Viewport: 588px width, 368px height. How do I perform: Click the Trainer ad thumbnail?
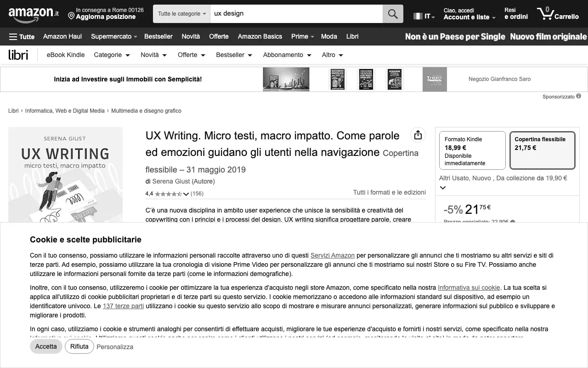click(x=435, y=79)
